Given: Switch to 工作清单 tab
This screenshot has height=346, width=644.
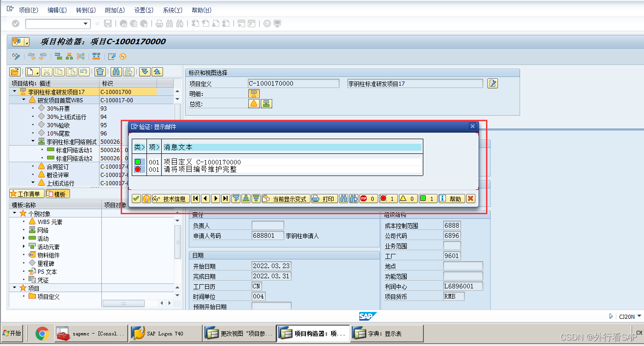Looking at the screenshot, I should [x=27, y=194].
